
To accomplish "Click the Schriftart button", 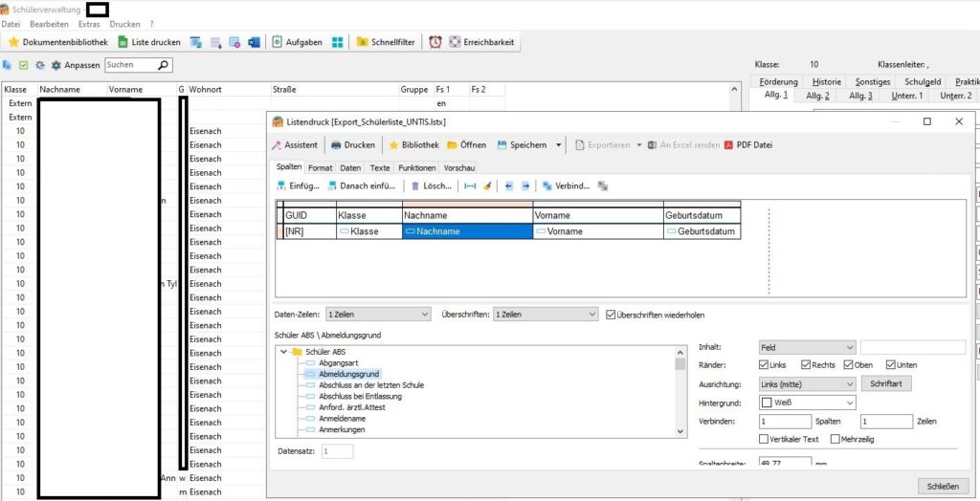I will (887, 383).
